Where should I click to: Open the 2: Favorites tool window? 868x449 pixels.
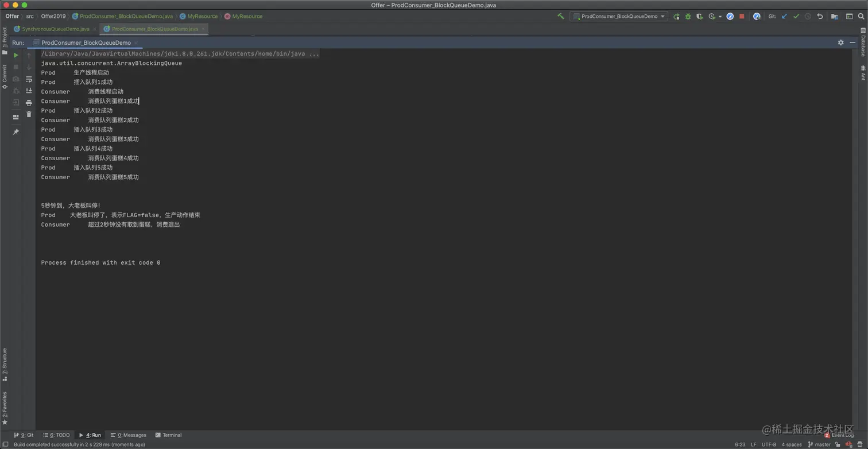(x=5, y=408)
